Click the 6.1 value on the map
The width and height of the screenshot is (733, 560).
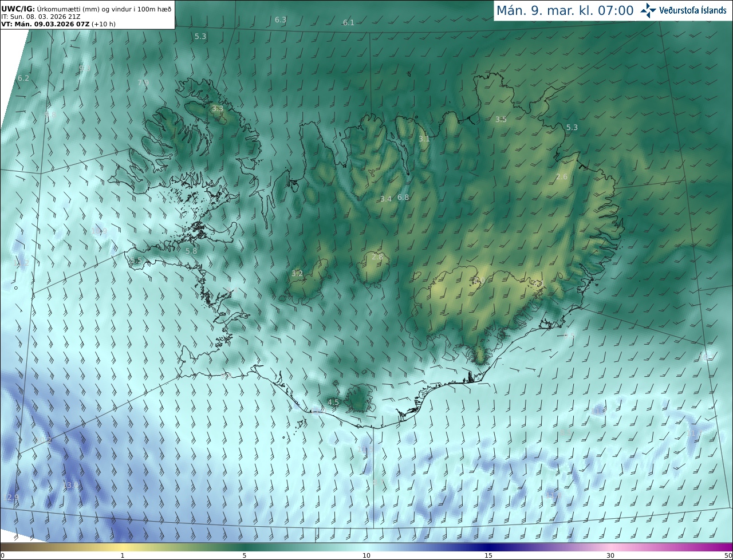(348, 22)
